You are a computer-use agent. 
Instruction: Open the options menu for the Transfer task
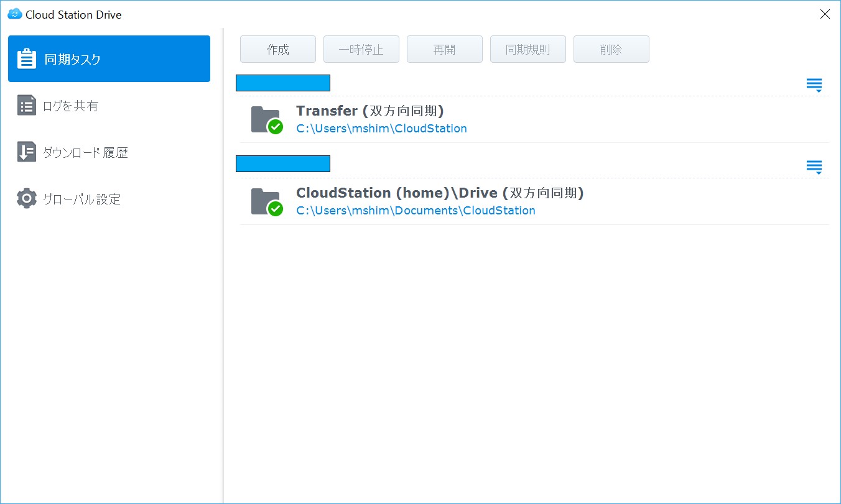pos(814,84)
